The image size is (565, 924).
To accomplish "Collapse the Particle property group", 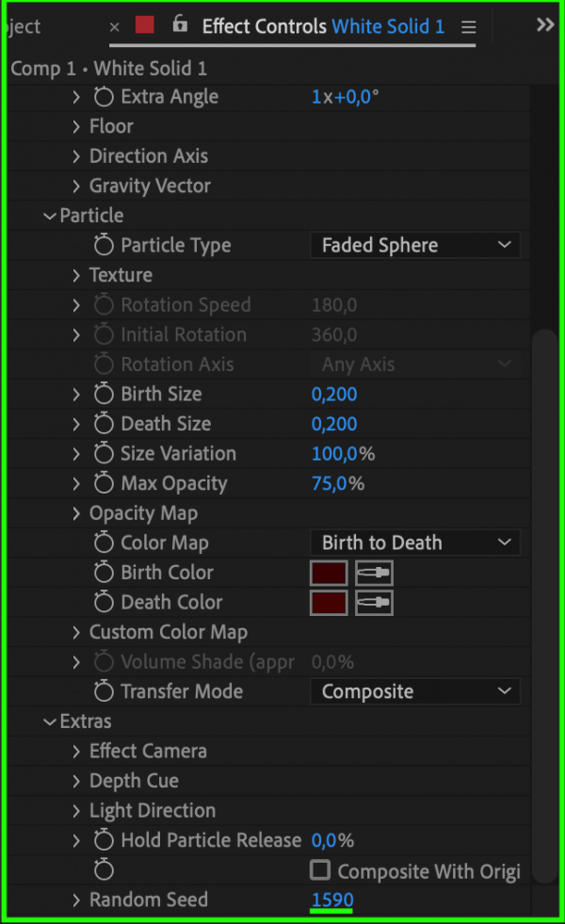I will [49, 215].
